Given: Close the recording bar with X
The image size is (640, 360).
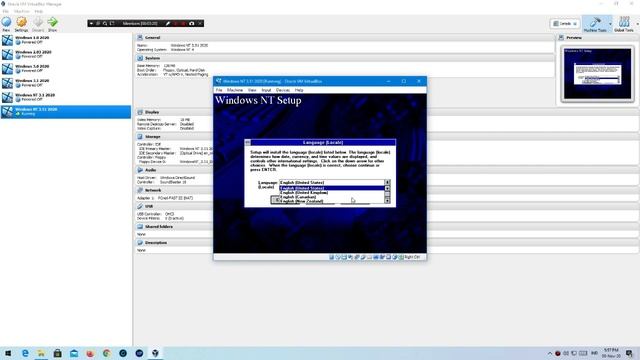Looking at the screenshot, I should tap(200, 24).
